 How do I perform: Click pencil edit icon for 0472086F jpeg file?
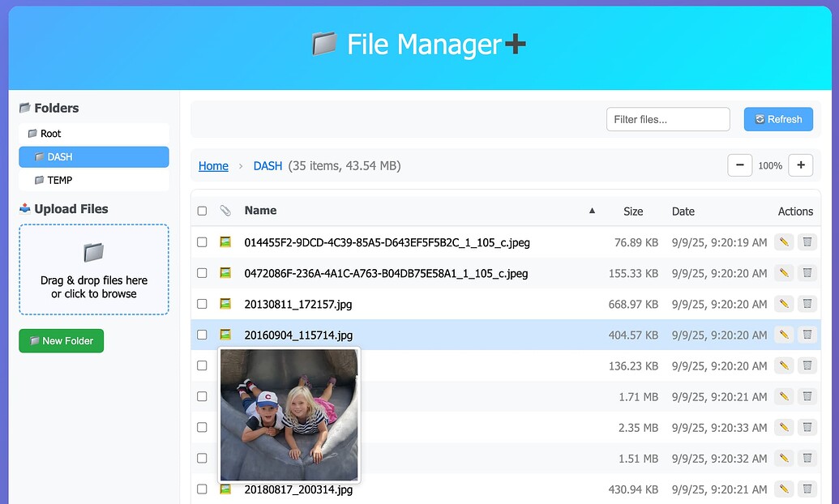pyautogui.click(x=783, y=273)
